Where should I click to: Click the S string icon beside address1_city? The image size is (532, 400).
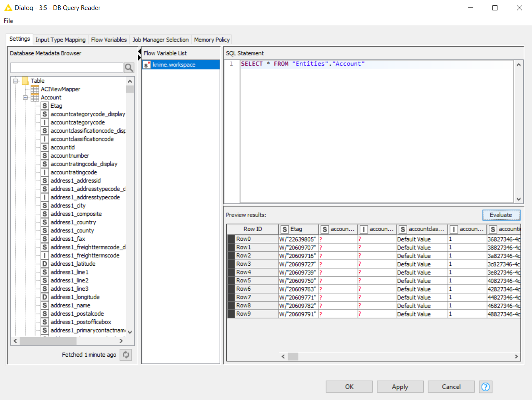click(x=45, y=205)
